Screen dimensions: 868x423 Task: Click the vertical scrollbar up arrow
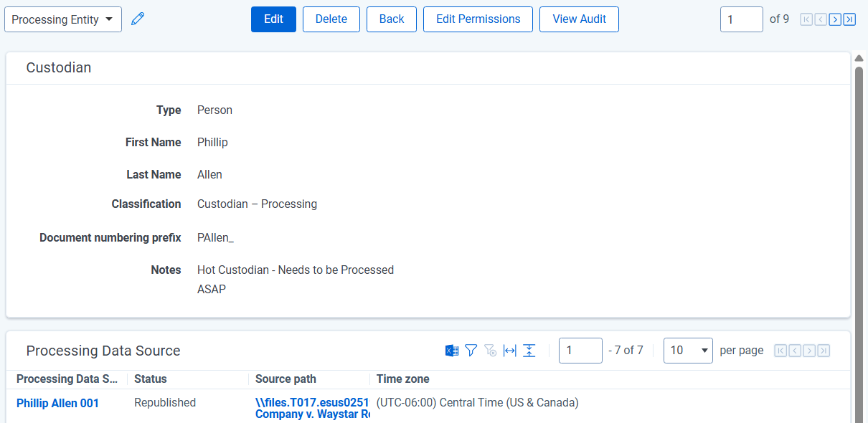click(x=859, y=58)
